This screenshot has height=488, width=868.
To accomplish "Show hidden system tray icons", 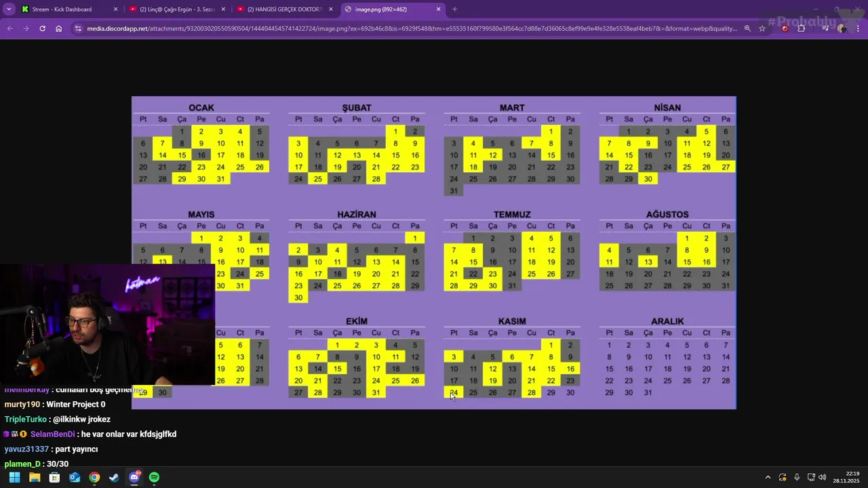I will (x=768, y=477).
